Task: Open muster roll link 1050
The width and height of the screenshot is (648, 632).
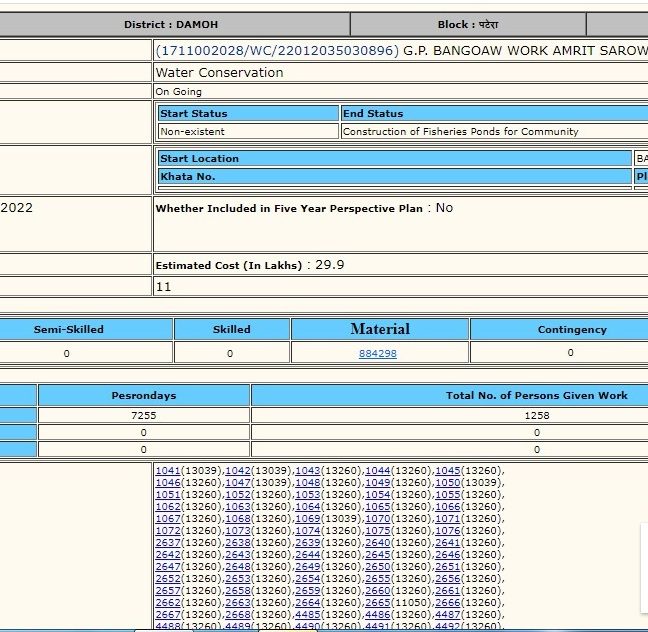Action: 448,482
